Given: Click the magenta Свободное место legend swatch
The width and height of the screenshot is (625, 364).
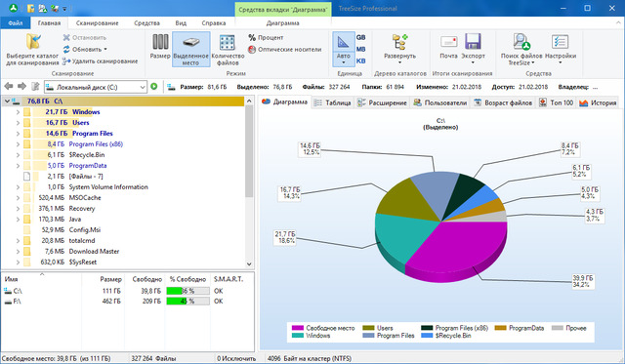Looking at the screenshot, I should [x=297, y=328].
